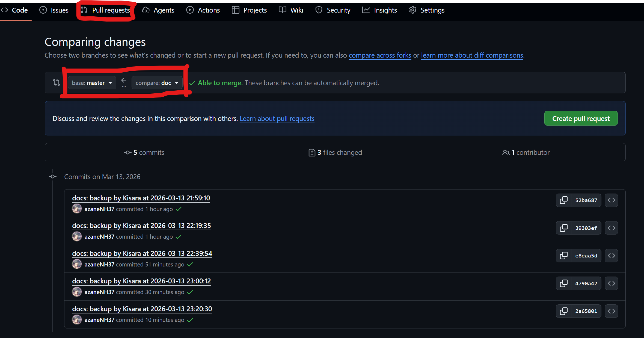Click ellipsis under the arrow between branches

124,87
